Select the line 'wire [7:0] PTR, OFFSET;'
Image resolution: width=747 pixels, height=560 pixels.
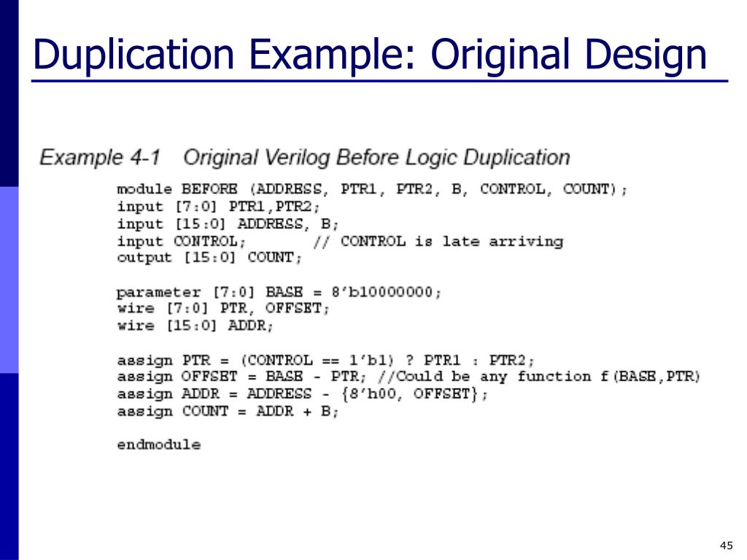pos(223,308)
